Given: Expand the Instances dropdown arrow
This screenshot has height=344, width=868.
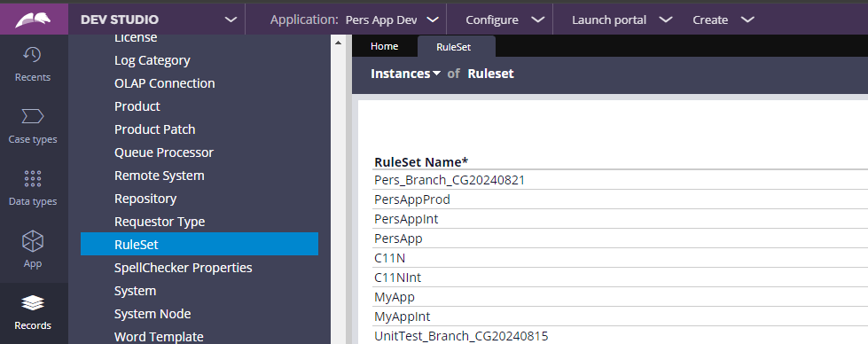Looking at the screenshot, I should [x=437, y=74].
